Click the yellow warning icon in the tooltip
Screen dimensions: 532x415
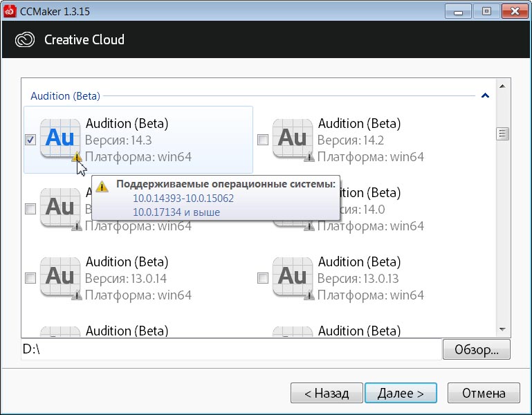tap(102, 186)
